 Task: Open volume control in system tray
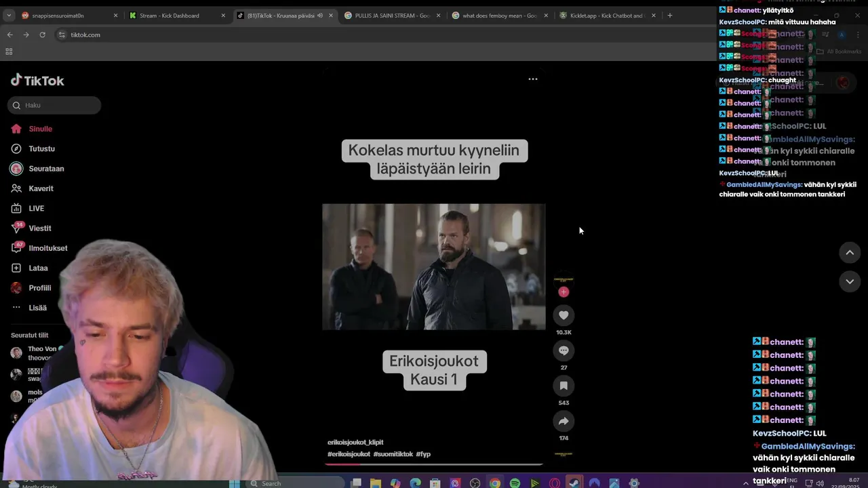820,483
